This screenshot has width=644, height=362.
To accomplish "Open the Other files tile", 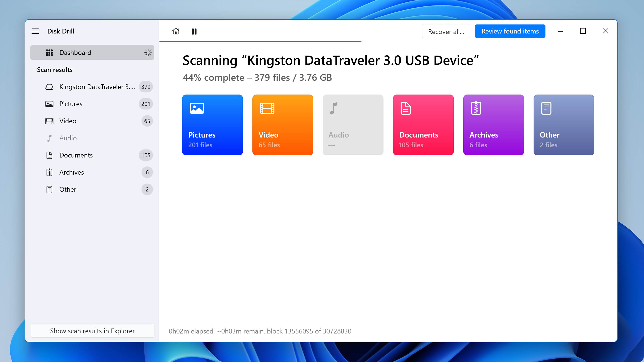I will click(x=563, y=125).
